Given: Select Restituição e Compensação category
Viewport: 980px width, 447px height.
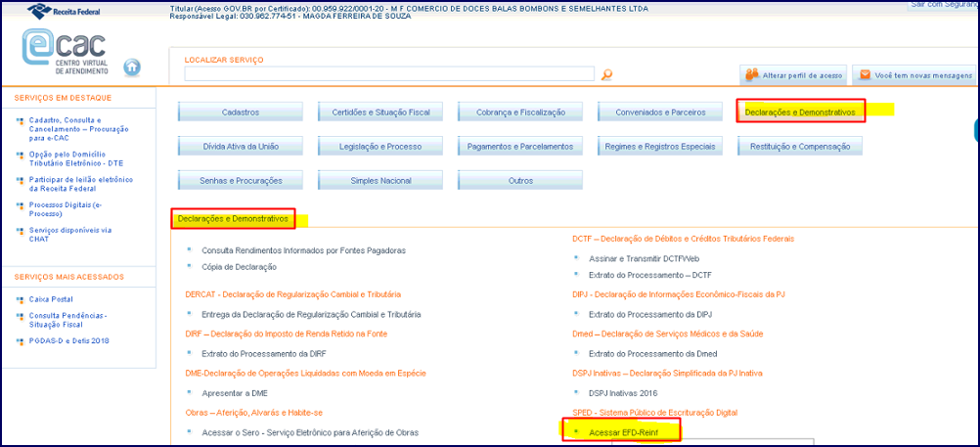Looking at the screenshot, I should point(800,147).
